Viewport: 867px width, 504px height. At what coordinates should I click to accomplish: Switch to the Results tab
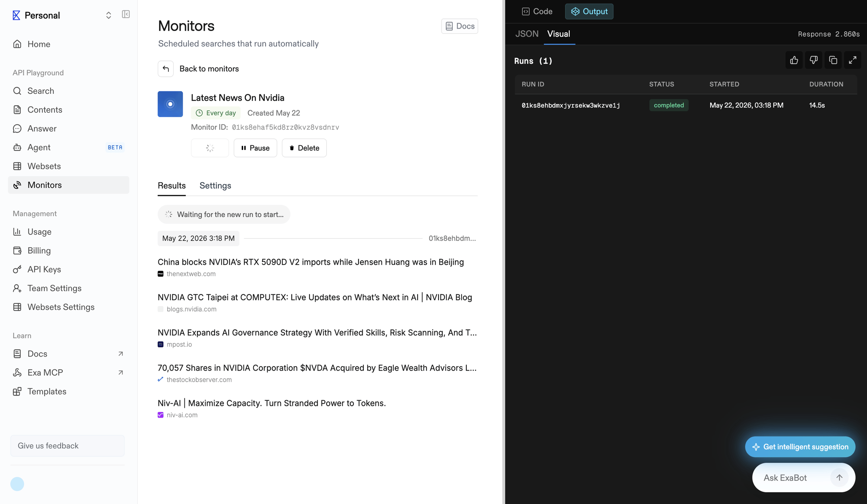coord(172,186)
